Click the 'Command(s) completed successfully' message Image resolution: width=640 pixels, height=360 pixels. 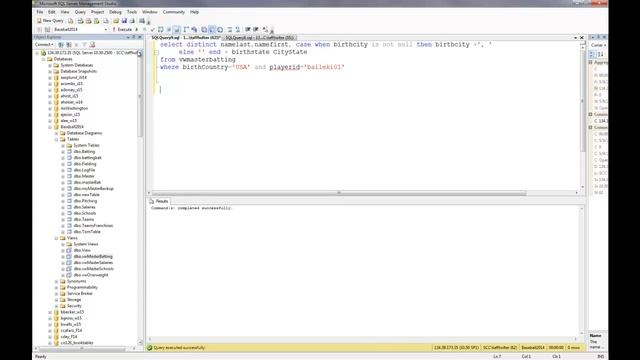click(191, 208)
